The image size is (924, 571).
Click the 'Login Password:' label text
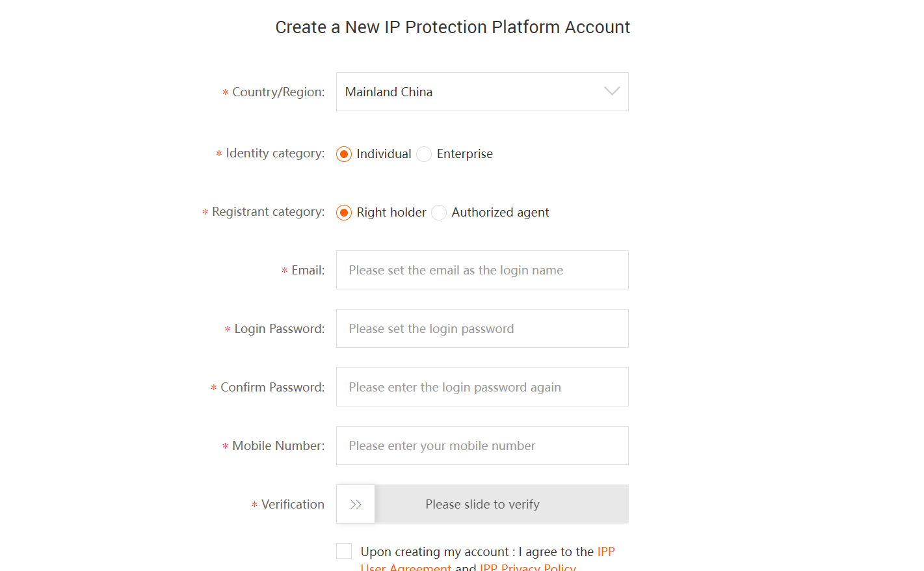coord(279,328)
